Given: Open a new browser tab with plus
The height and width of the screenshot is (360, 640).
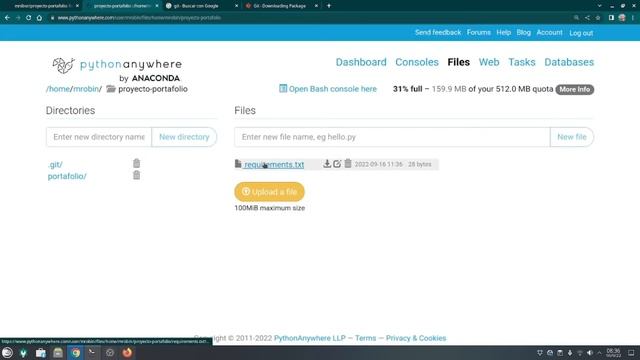Looking at the screenshot, I should tap(329, 6).
